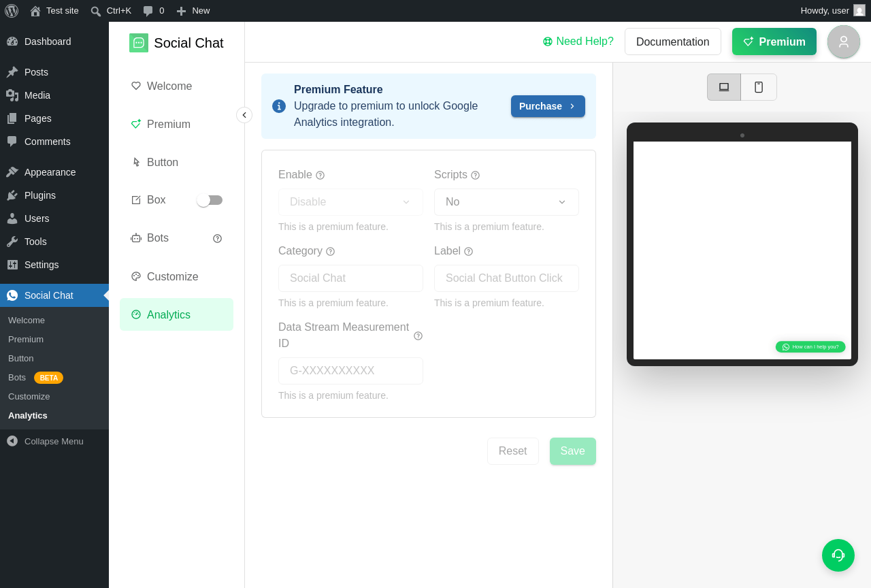Viewport: 871px width, 588px height.
Task: Open the Users admin menu
Action: click(x=54, y=218)
